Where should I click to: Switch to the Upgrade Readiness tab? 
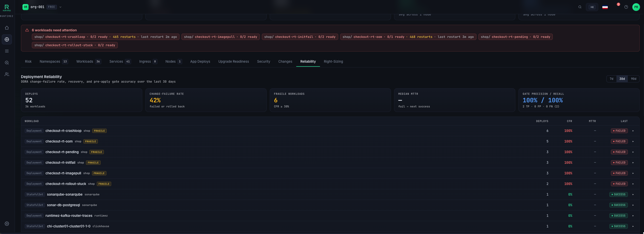point(234,62)
